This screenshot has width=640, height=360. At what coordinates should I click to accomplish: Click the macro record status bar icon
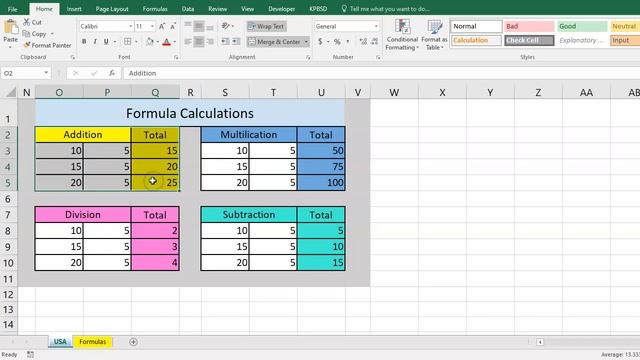[x=31, y=355]
